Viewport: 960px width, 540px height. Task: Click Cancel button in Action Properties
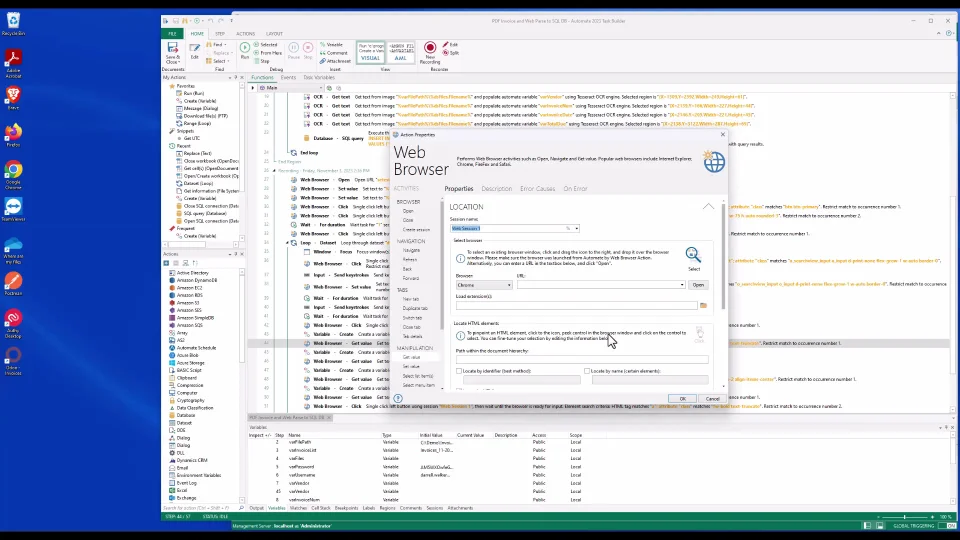point(712,399)
